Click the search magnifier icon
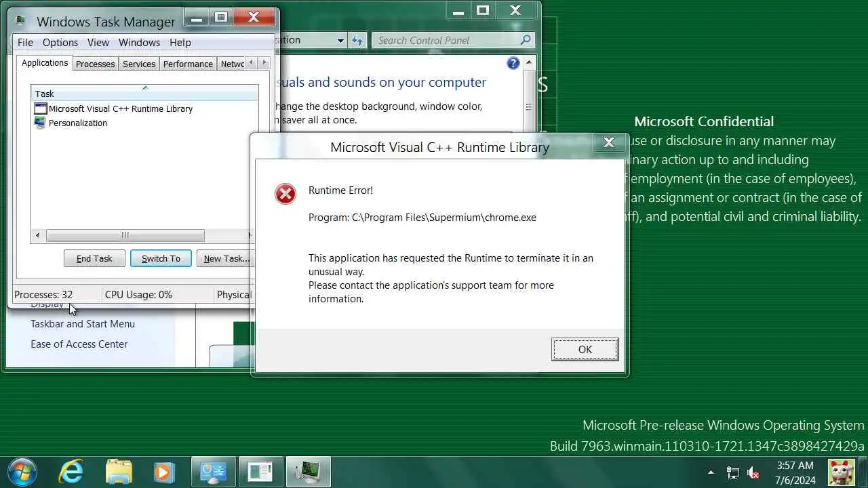Image resolution: width=868 pixels, height=488 pixels. [x=525, y=40]
